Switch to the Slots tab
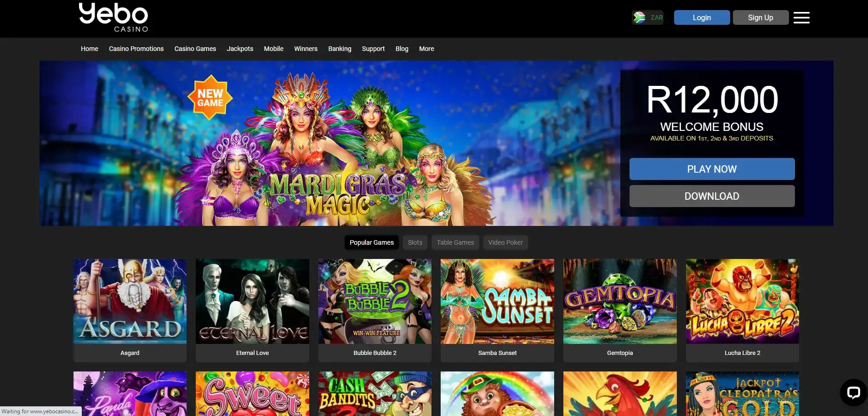Viewport: 868px width, 416px height. click(x=415, y=242)
